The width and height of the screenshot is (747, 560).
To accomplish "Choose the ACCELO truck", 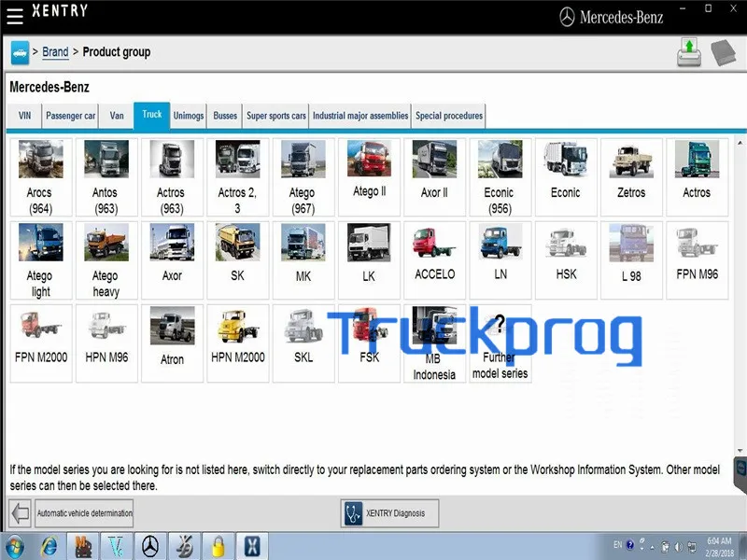I will [x=434, y=260].
